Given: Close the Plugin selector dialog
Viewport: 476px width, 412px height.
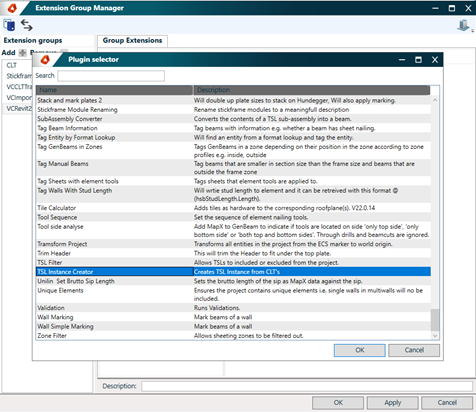Looking at the screenshot, I should 435,60.
